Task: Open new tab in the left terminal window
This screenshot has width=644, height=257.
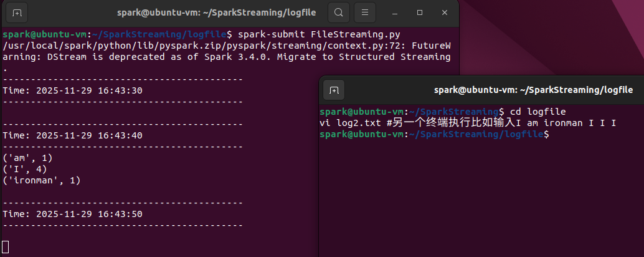Action: coord(17,12)
